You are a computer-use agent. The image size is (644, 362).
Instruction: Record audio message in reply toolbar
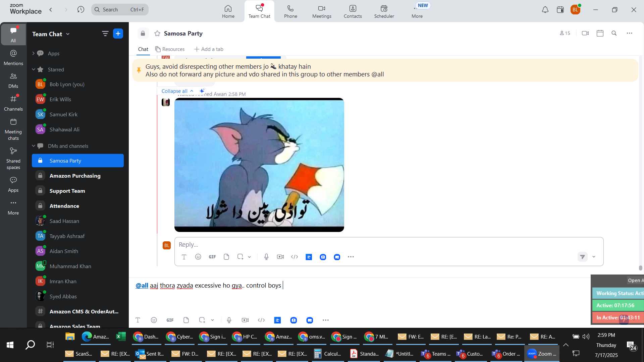coord(266,257)
